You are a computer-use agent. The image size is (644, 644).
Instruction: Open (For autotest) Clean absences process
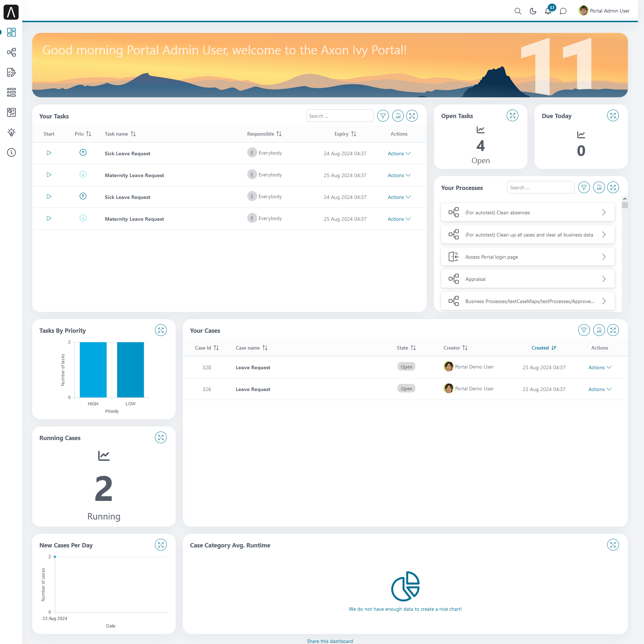coord(528,212)
